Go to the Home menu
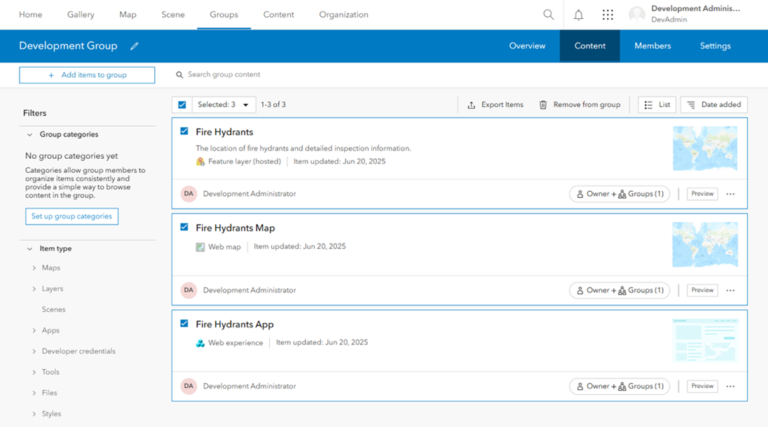Viewport: 768px width, 427px height. pos(30,15)
